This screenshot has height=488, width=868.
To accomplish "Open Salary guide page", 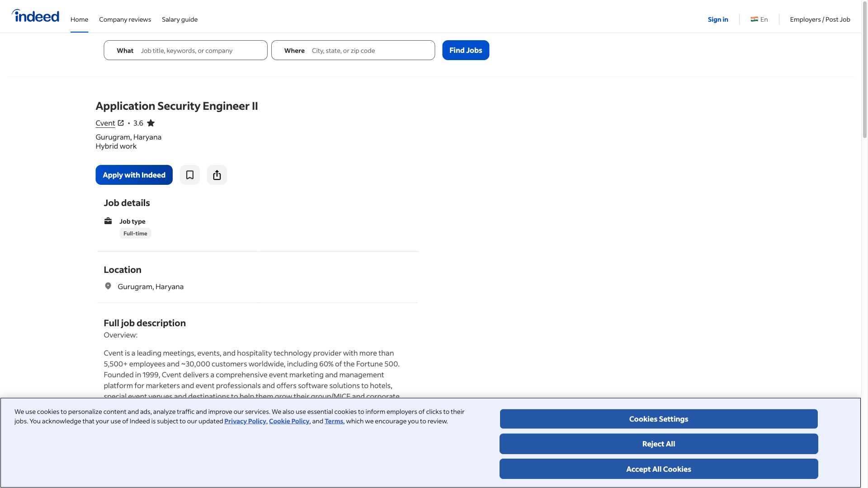I will pos(179,19).
